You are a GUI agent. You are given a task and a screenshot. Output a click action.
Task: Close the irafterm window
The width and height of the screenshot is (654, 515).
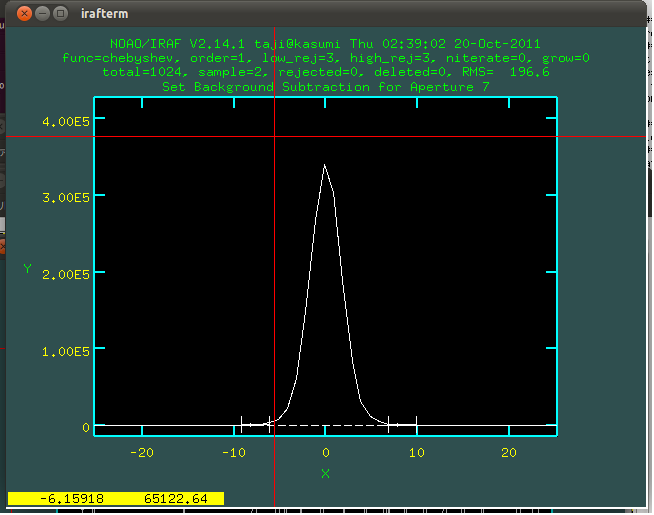pyautogui.click(x=24, y=14)
